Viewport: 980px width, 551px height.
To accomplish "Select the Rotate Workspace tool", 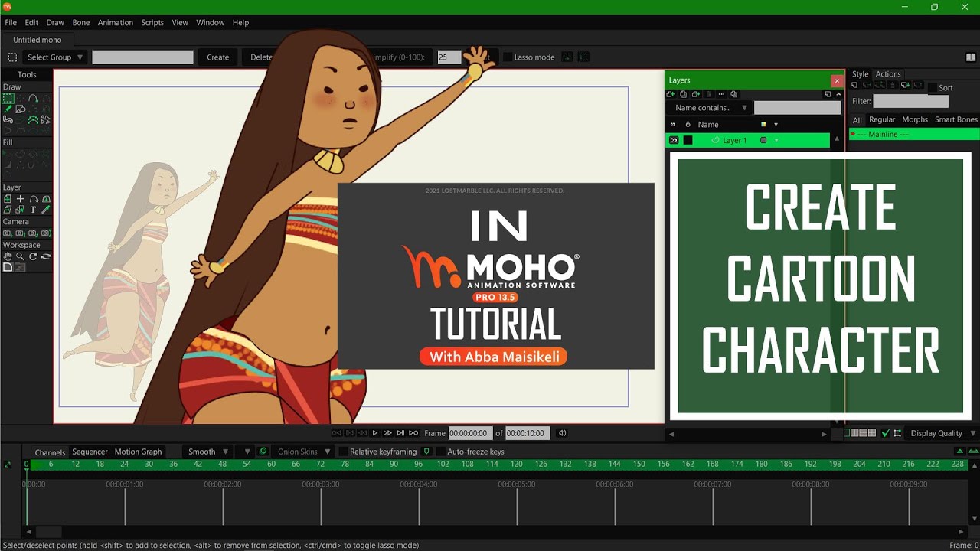I will pyautogui.click(x=34, y=256).
